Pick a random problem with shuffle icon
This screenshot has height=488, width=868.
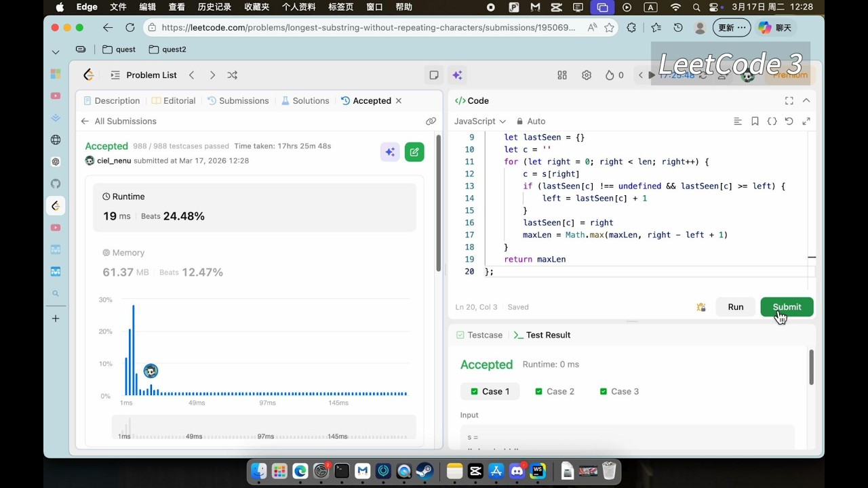click(x=233, y=75)
